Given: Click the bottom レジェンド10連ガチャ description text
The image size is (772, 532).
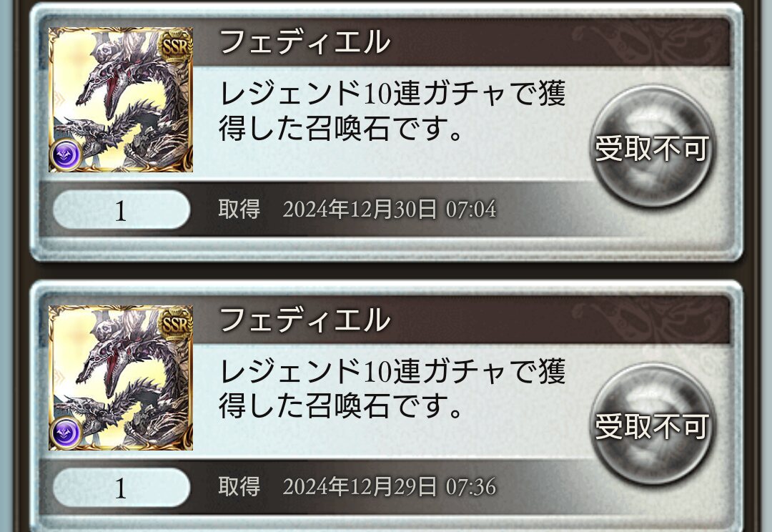Looking at the screenshot, I should click(x=392, y=388).
